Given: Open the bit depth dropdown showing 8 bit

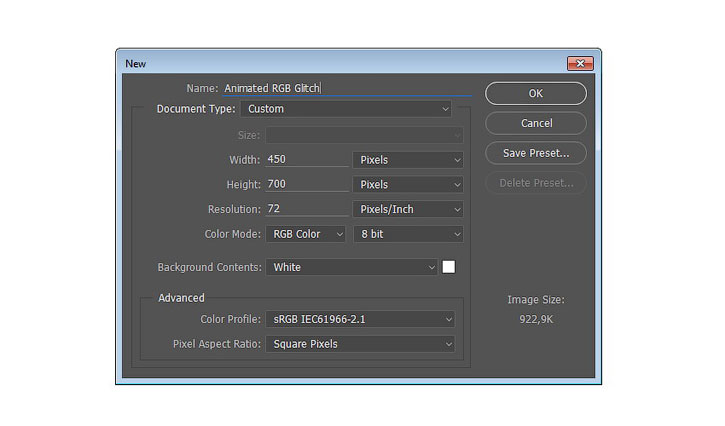Looking at the screenshot, I should [408, 234].
